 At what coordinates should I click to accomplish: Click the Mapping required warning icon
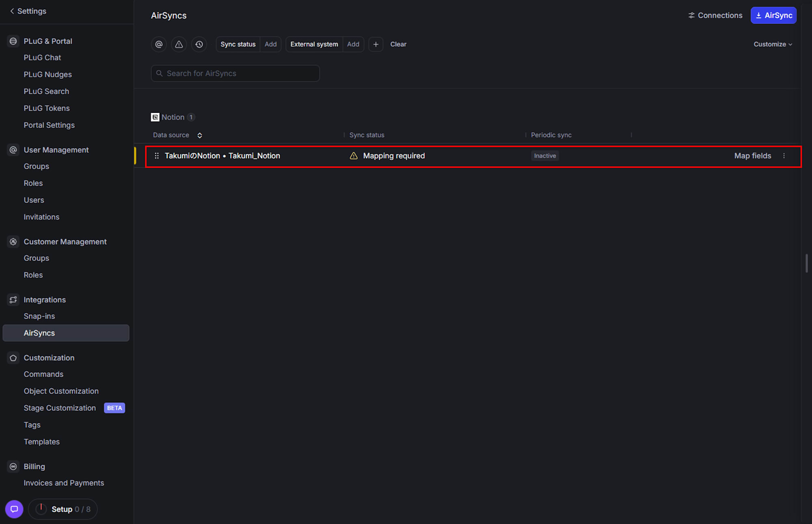354,156
